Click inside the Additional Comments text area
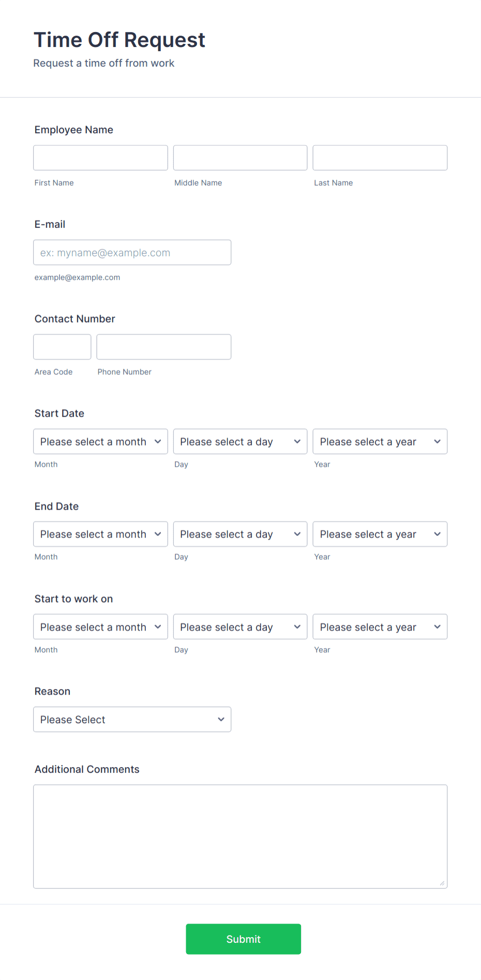The height and width of the screenshot is (980, 481). click(240, 835)
